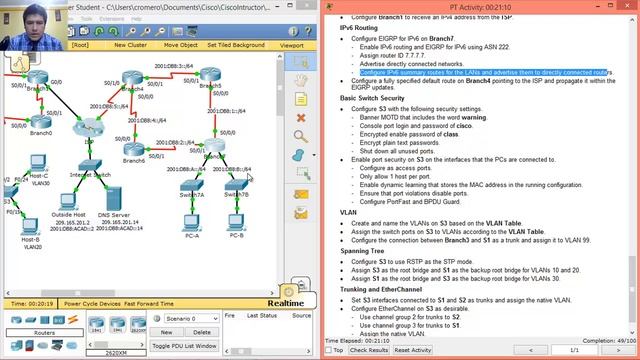Click the Zoom Reset magnifier icon
640x360 pixels.
pos(145,31)
